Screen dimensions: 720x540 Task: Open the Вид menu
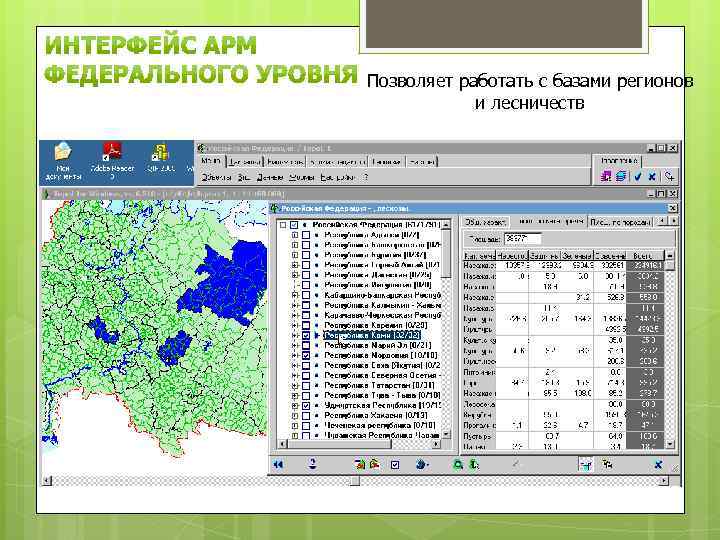(243, 177)
